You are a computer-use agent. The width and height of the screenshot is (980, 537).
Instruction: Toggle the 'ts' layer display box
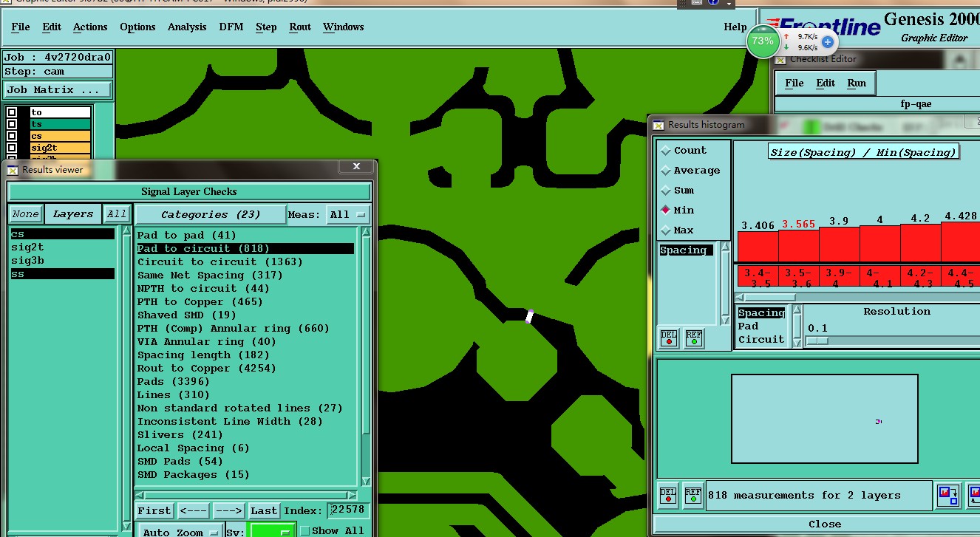click(x=12, y=124)
